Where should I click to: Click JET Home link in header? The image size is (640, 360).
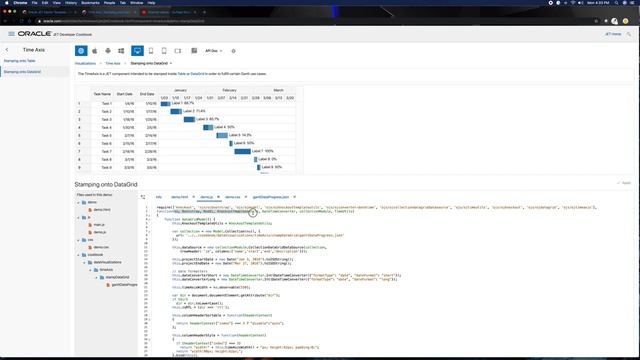[613, 34]
